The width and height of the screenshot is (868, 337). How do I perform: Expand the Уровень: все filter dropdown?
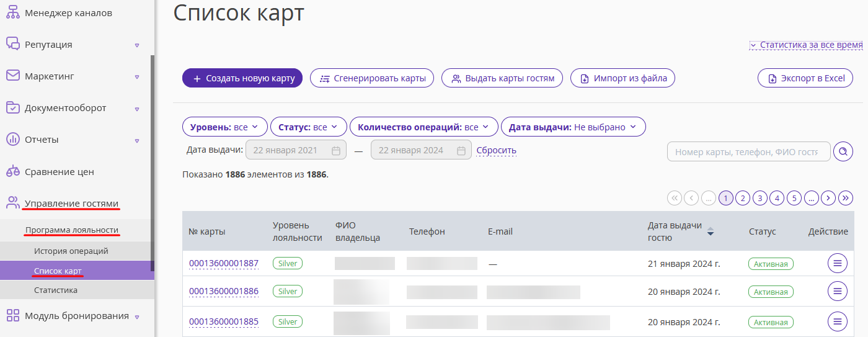pyautogui.click(x=224, y=127)
